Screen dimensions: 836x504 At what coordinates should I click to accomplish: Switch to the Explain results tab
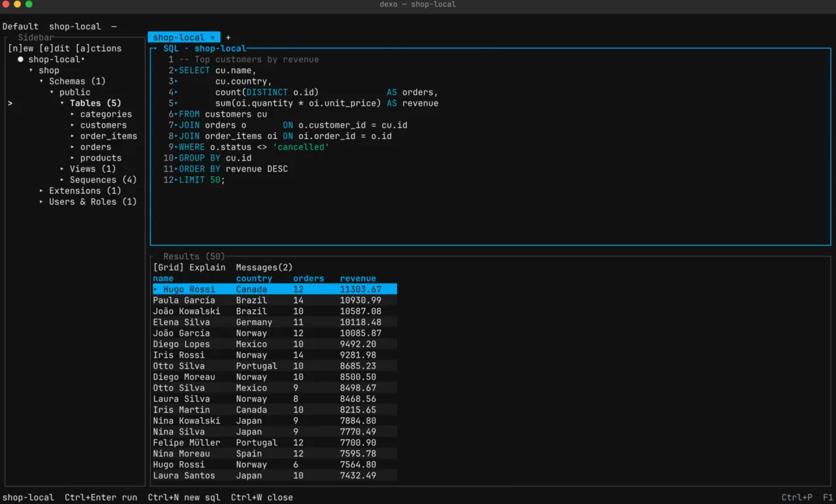(207, 268)
